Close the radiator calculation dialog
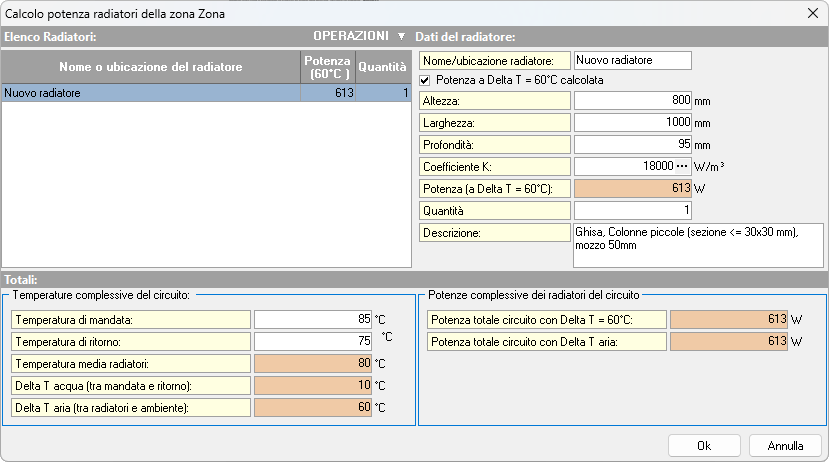Screen dimensions: 829x462 (810, 12)
